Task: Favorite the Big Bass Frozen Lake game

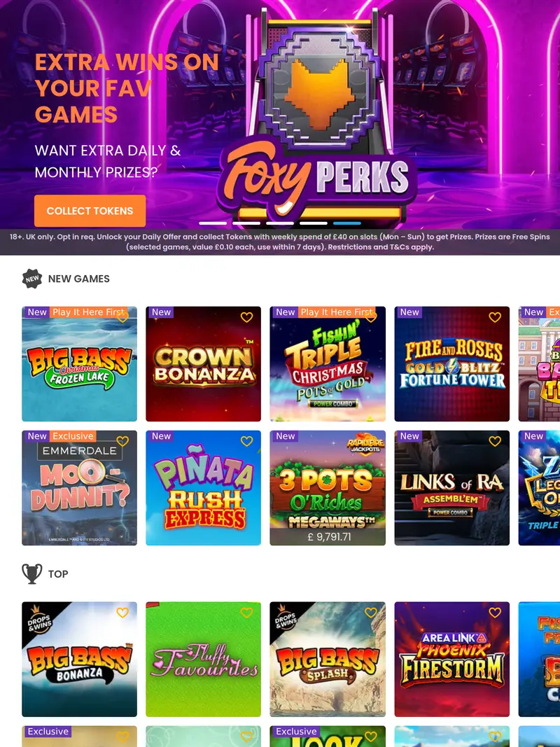Action: pos(122,317)
